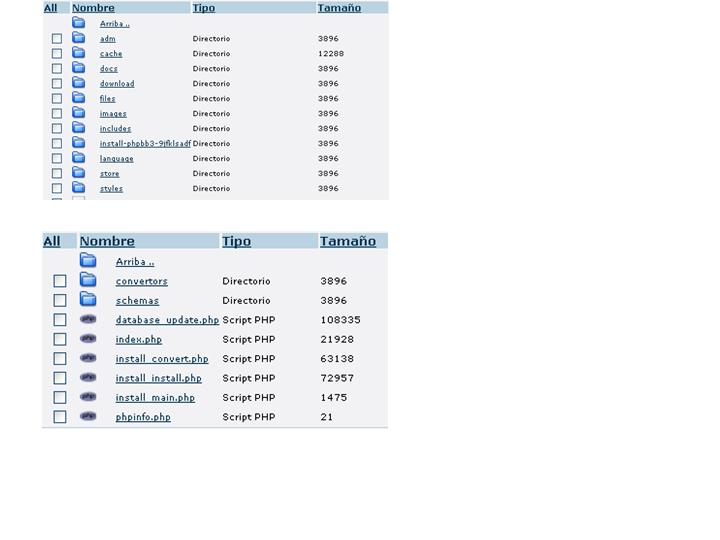720x540 pixels.
Task: Open the includes folder link
Action: 115,129
